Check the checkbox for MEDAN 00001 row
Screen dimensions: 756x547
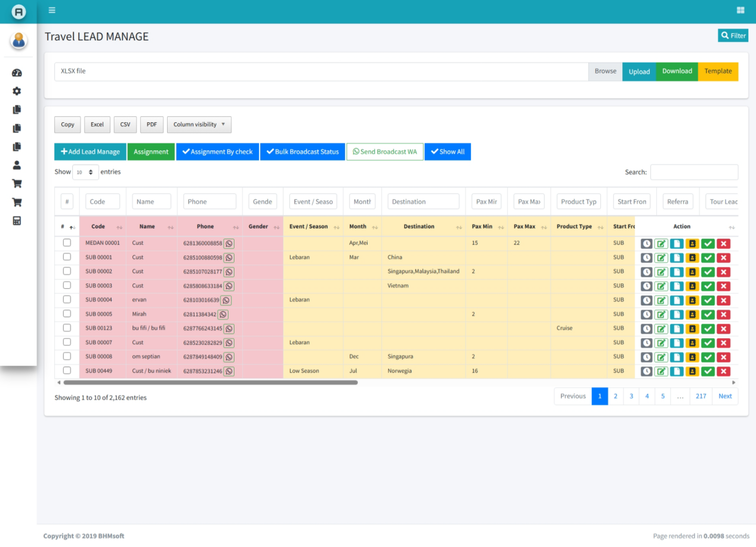click(67, 243)
